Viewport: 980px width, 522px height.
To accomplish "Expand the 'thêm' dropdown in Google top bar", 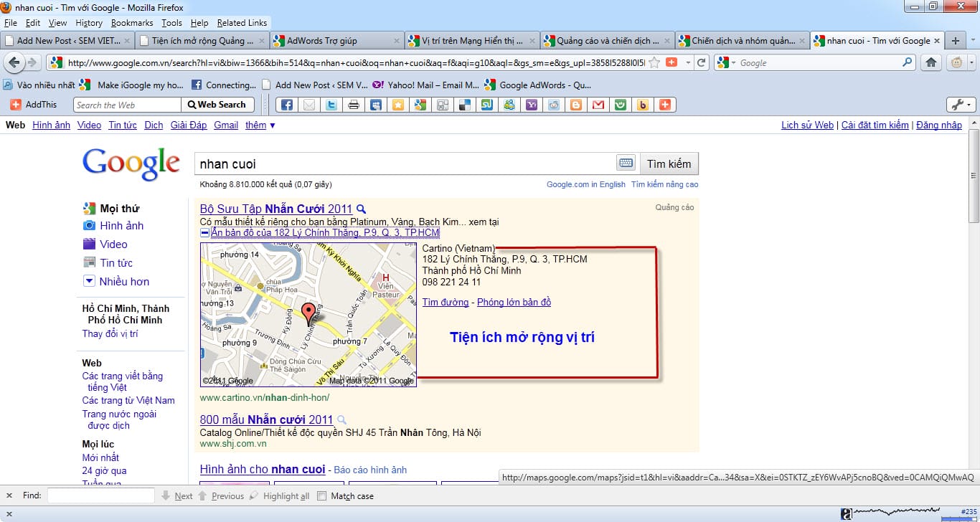I will [260, 125].
